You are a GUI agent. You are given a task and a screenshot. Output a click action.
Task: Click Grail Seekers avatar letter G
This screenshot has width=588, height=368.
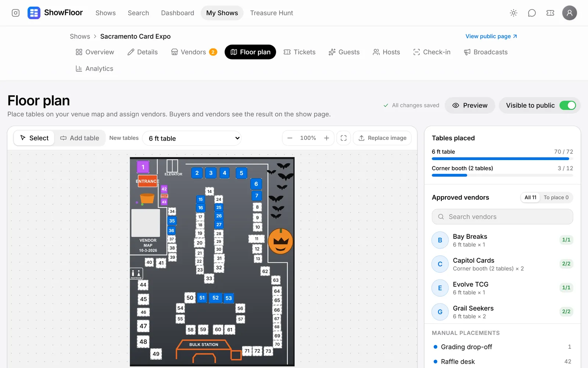tap(440, 312)
